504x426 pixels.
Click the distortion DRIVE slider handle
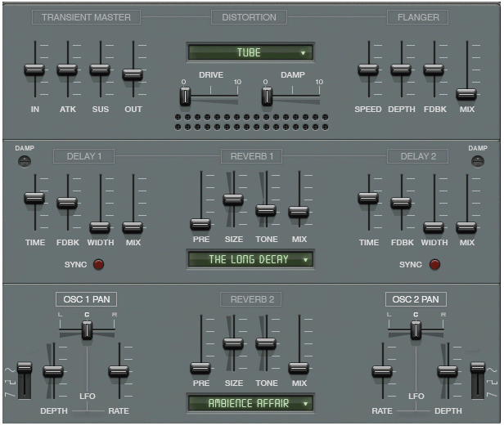coord(185,96)
